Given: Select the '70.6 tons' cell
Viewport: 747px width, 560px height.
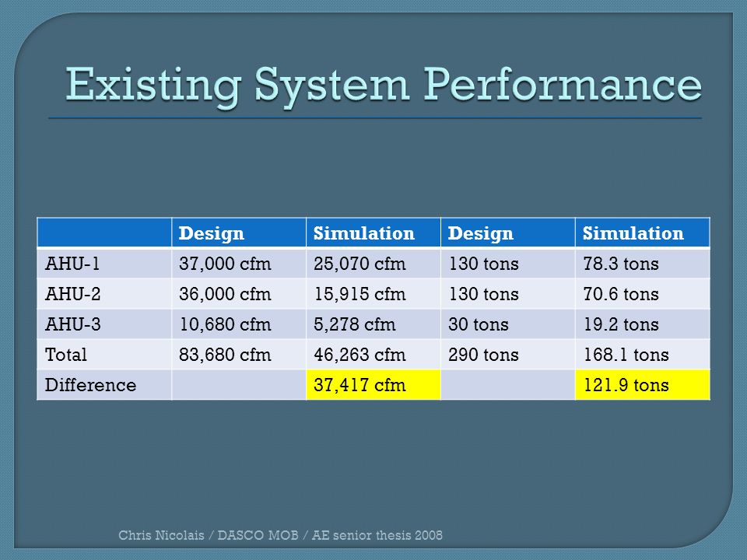Looking at the screenshot, I should pos(642,294).
